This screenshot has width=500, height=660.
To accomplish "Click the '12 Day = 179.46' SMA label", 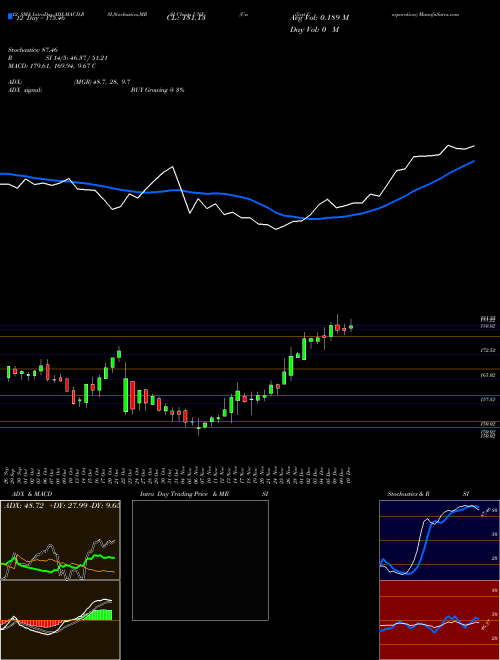I will (39, 18).
